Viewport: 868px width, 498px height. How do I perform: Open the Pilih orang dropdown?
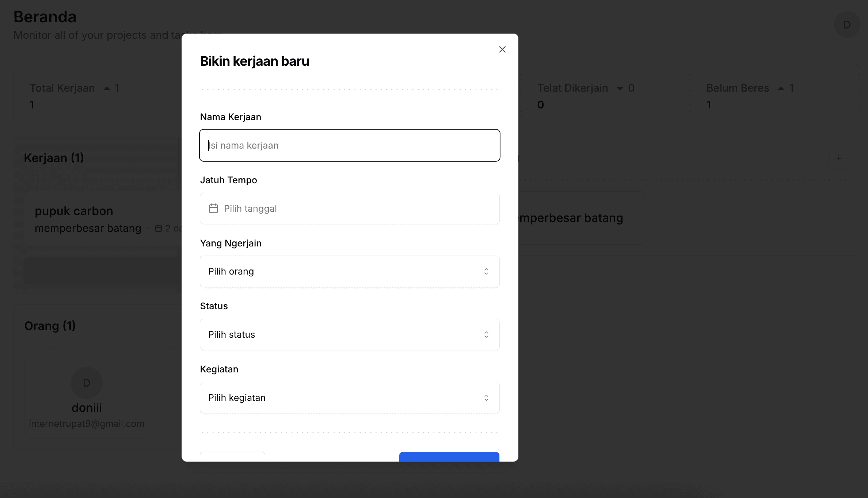point(349,271)
